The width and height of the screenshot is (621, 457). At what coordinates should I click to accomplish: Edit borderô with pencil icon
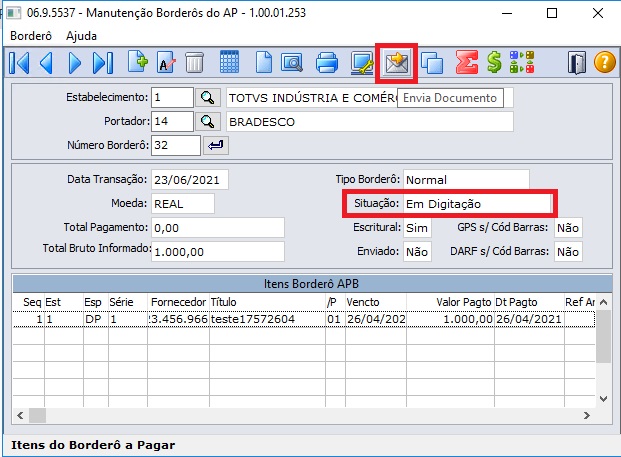point(166,62)
